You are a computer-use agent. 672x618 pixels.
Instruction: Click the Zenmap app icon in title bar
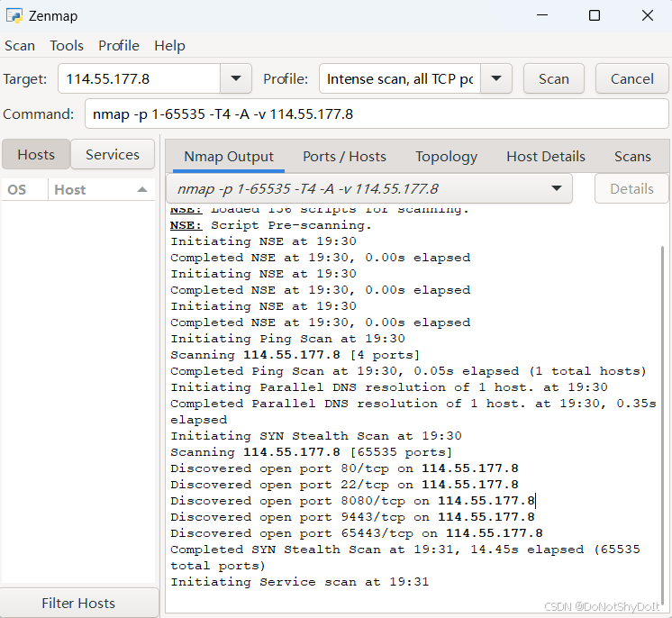click(14, 16)
